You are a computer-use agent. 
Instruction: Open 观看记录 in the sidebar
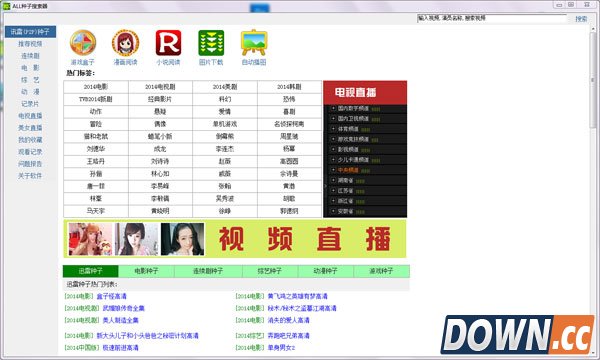coord(30,152)
